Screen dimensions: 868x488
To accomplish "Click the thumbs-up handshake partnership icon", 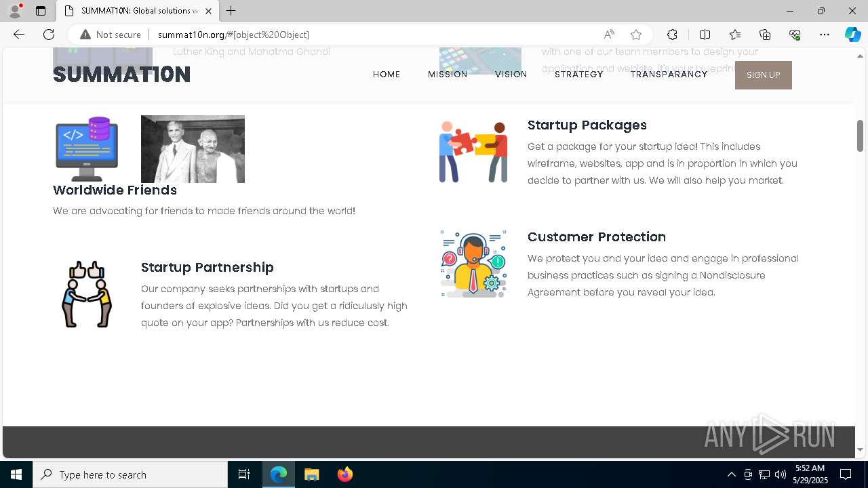I will tap(87, 294).
